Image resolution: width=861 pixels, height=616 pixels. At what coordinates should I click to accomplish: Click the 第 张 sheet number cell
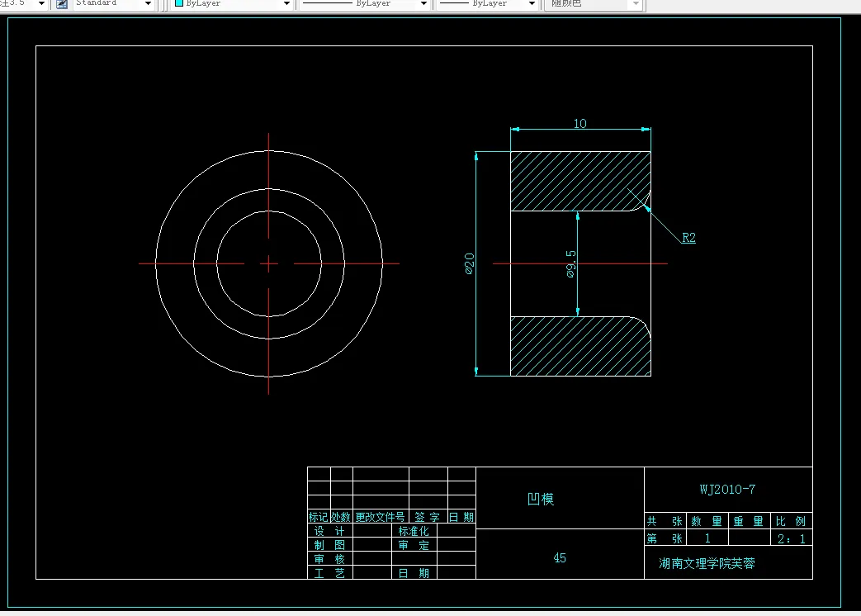(665, 538)
